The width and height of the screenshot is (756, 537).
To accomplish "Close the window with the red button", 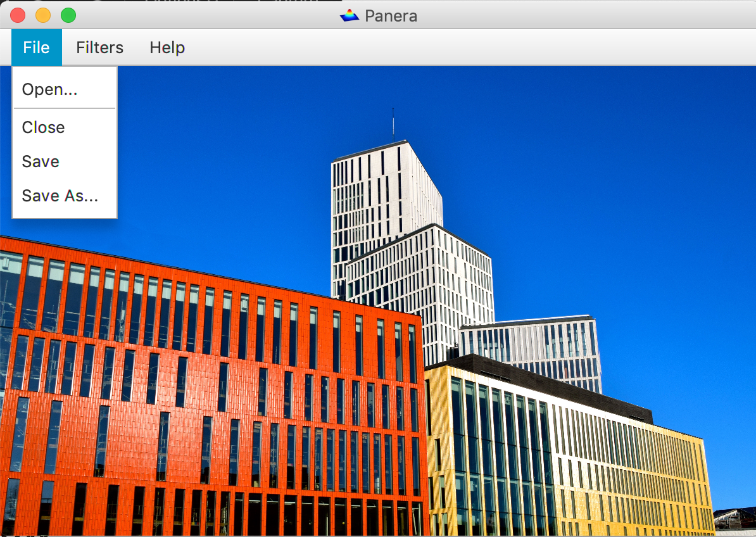I will click(x=18, y=15).
